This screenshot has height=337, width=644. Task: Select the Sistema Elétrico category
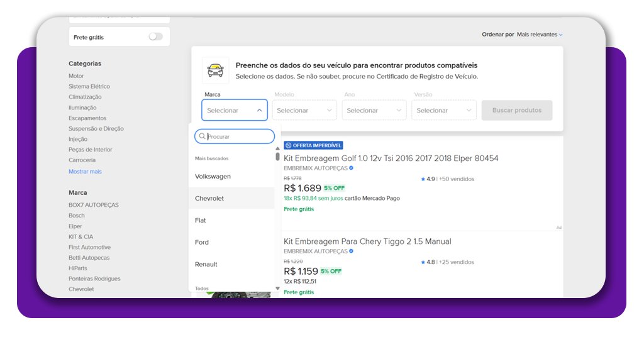(89, 86)
